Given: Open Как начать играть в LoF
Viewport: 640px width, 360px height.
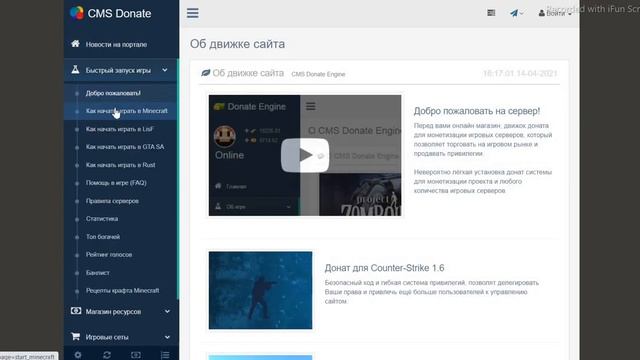Looking at the screenshot, I should (x=120, y=129).
